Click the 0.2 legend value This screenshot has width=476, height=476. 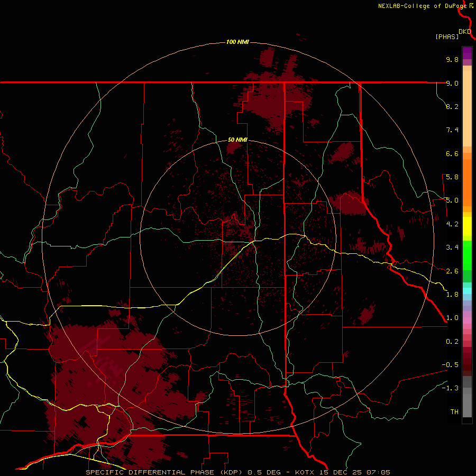452,342
